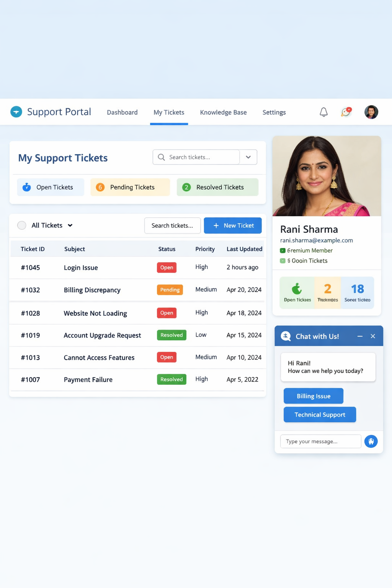Click the New Ticket button
392x588 pixels.
click(x=233, y=225)
